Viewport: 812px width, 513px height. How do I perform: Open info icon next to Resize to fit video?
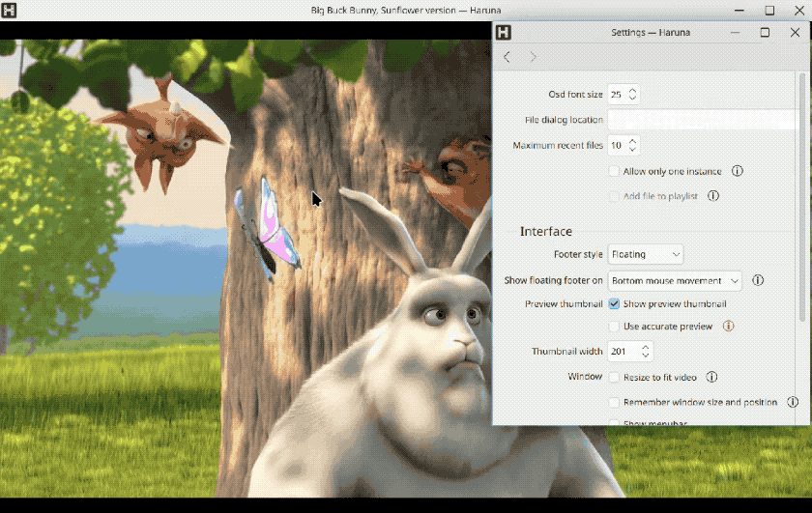[712, 377]
